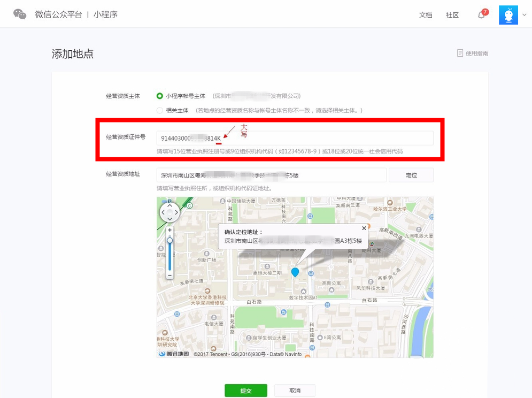Pan the map up with arrow control
This screenshot has width=532, height=398.
coord(170,205)
